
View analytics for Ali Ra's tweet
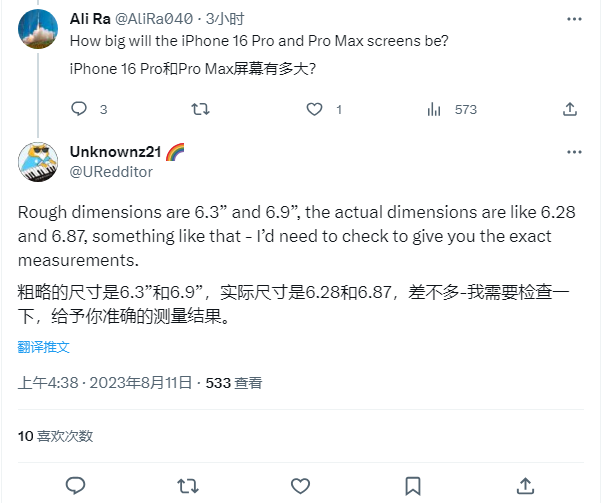[434, 109]
